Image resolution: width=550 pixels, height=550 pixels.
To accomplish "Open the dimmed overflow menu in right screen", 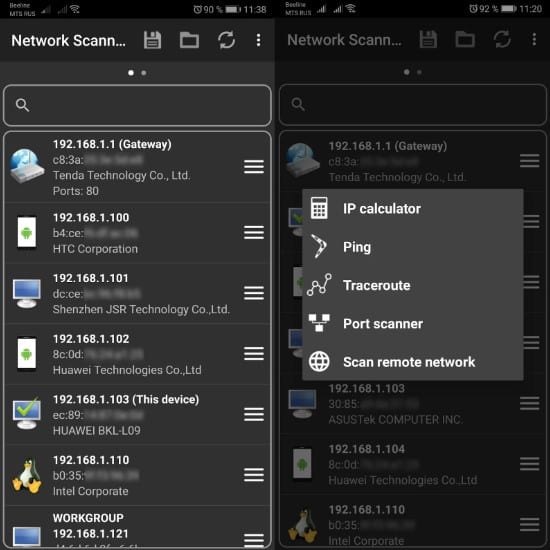I will pos(534,39).
